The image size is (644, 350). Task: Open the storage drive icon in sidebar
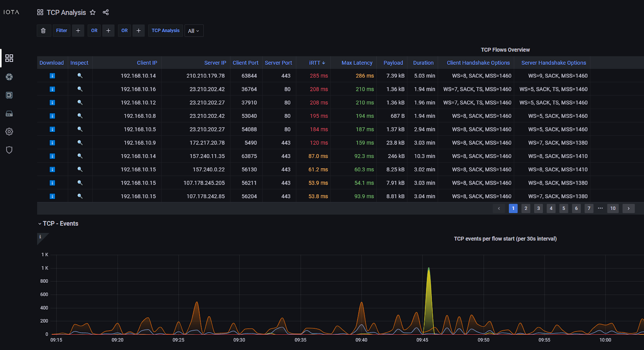pos(9,114)
